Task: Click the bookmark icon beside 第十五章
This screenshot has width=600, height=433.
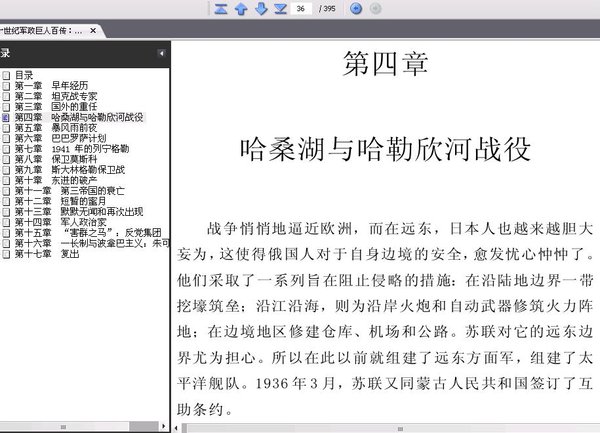Action: click(x=6, y=233)
